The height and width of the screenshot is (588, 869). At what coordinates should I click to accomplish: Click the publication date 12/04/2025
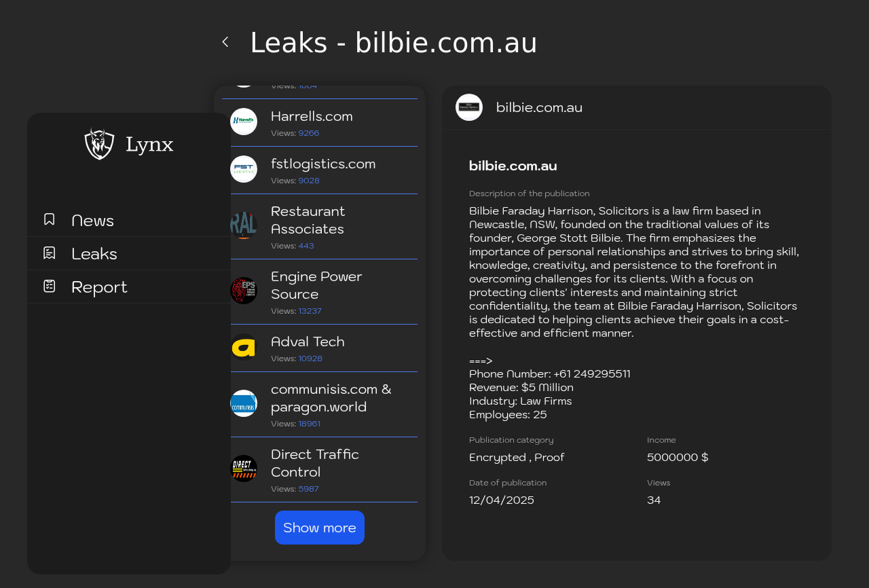pyautogui.click(x=502, y=500)
